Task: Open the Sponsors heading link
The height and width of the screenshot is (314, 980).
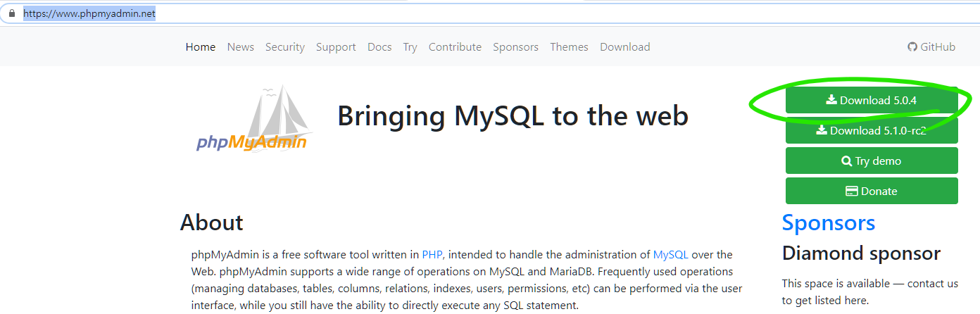Action: pos(829,222)
